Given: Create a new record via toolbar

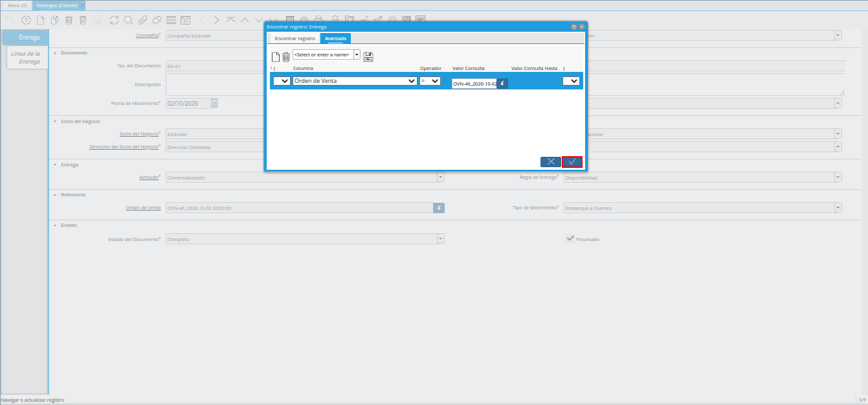Looking at the screenshot, I should (40, 20).
